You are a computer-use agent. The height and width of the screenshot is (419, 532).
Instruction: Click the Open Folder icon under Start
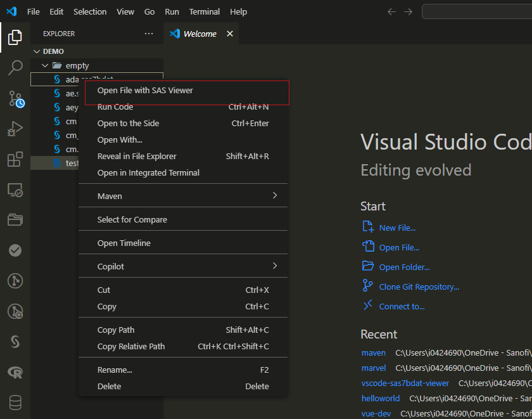pyautogui.click(x=368, y=266)
